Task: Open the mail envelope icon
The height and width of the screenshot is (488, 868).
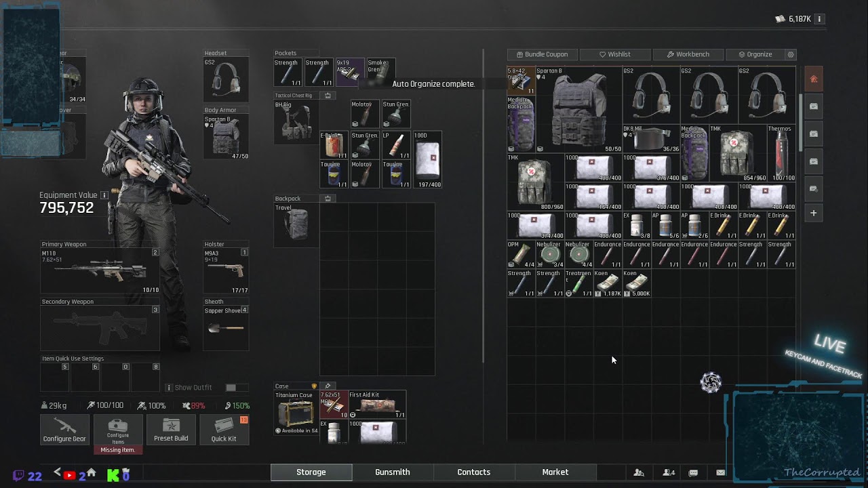Action: pyautogui.click(x=720, y=472)
